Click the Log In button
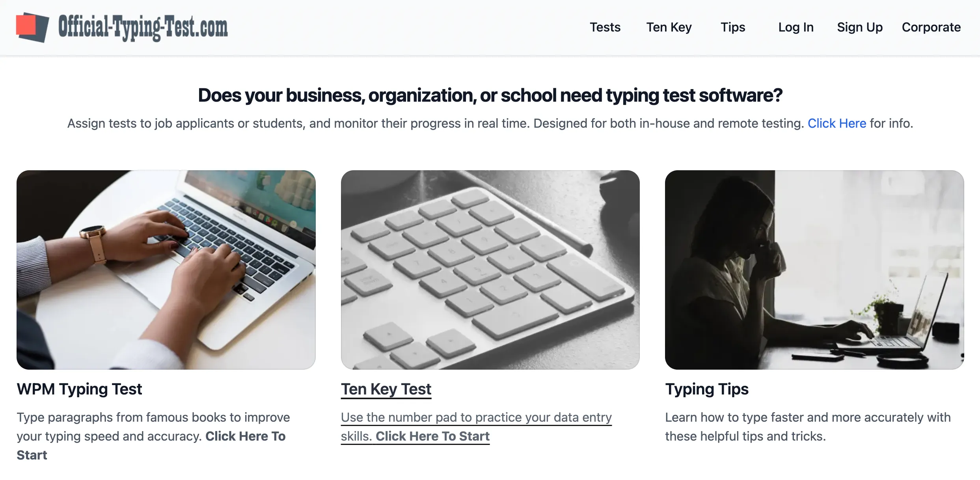 tap(795, 26)
